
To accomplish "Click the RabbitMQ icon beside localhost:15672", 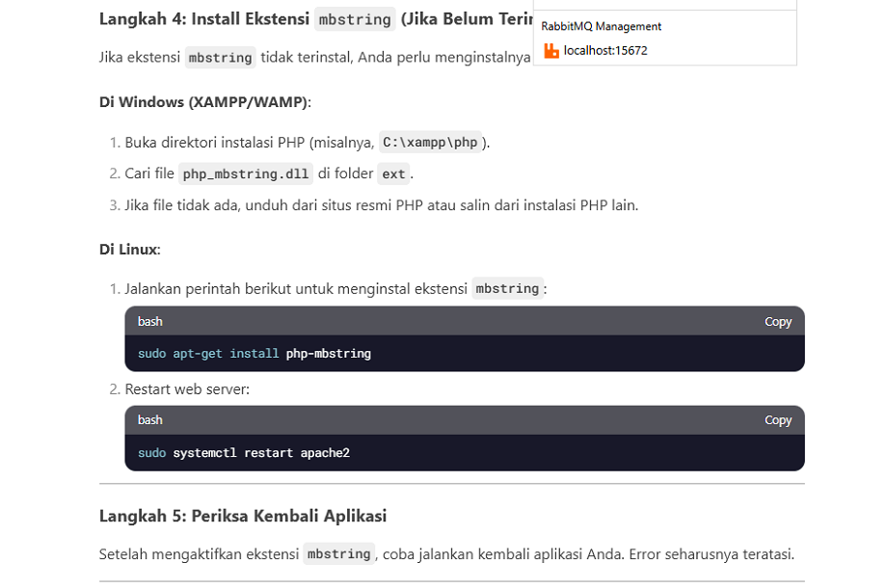I will [x=551, y=51].
